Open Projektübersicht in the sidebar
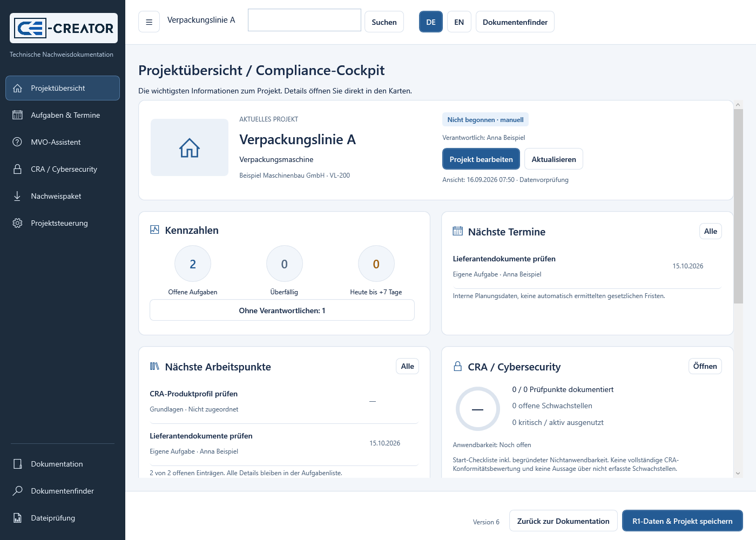Viewport: 756px width, 540px height. 63,88
